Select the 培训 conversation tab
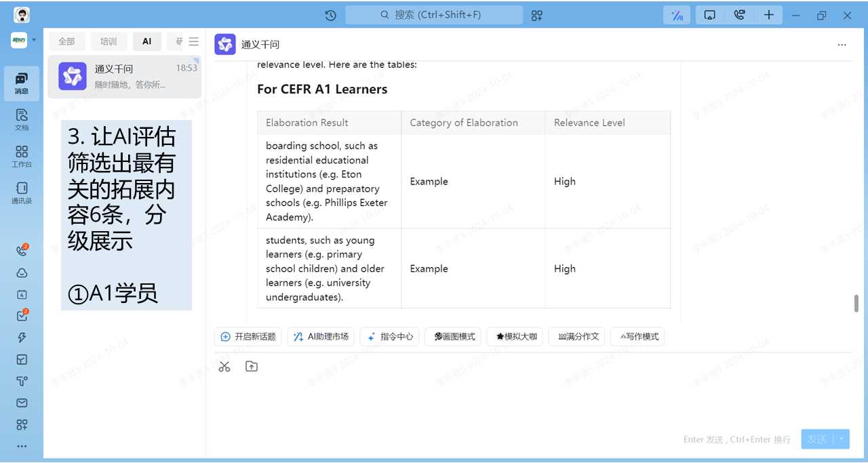 tap(108, 41)
